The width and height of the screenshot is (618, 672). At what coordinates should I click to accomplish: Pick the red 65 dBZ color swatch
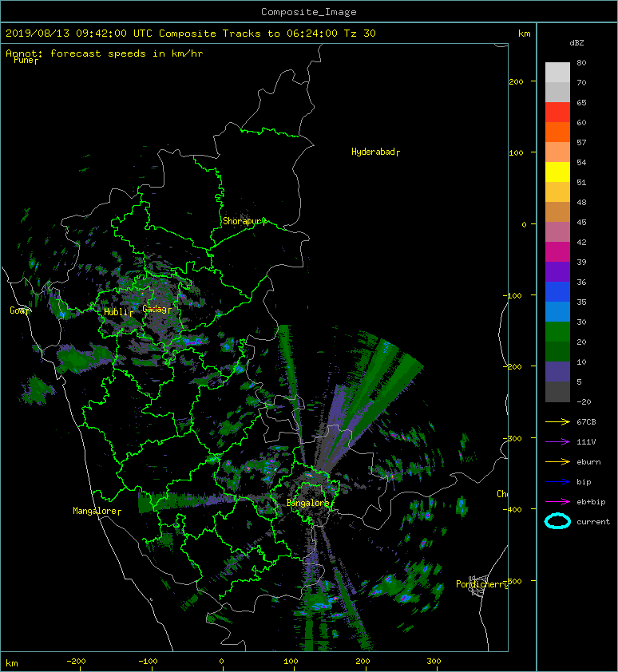[557, 112]
